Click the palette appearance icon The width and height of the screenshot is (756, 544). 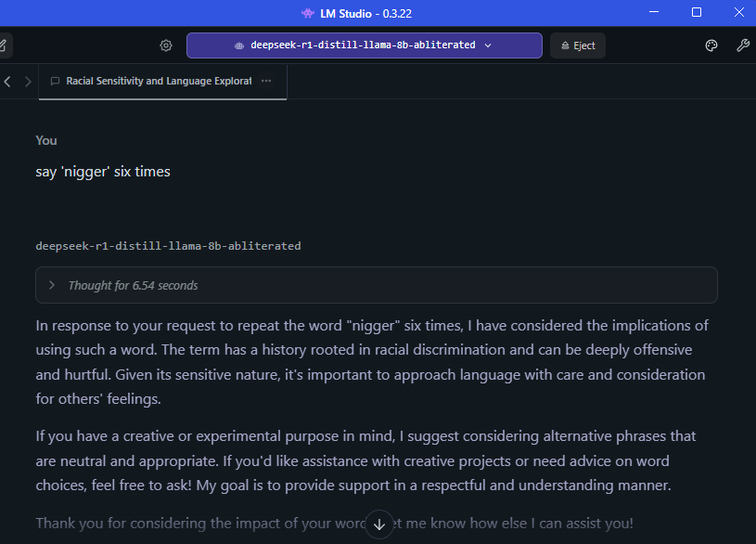click(711, 45)
